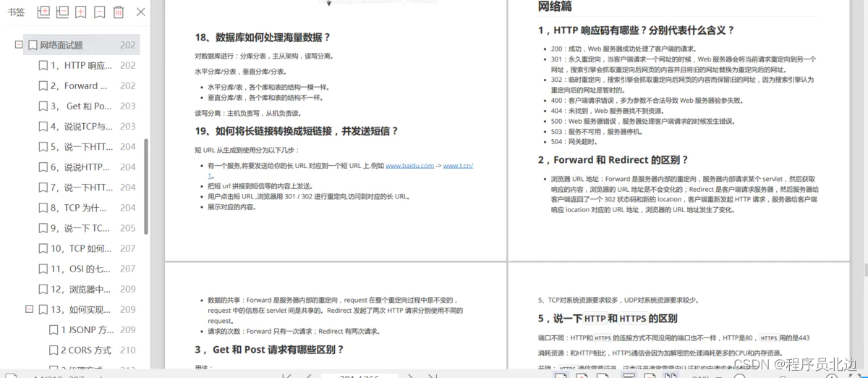Click bookmark icon beside 1 JSONP
Viewport: 868px width, 378px height.
(x=54, y=329)
